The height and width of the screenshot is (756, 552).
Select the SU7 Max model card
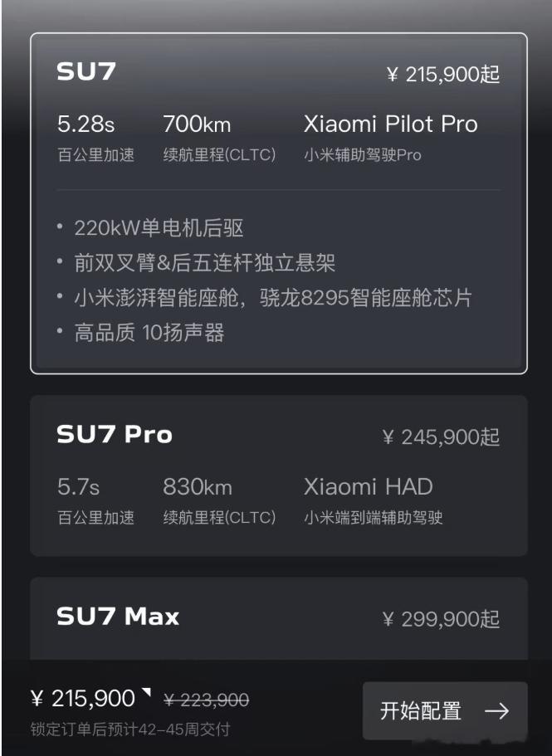click(279, 618)
